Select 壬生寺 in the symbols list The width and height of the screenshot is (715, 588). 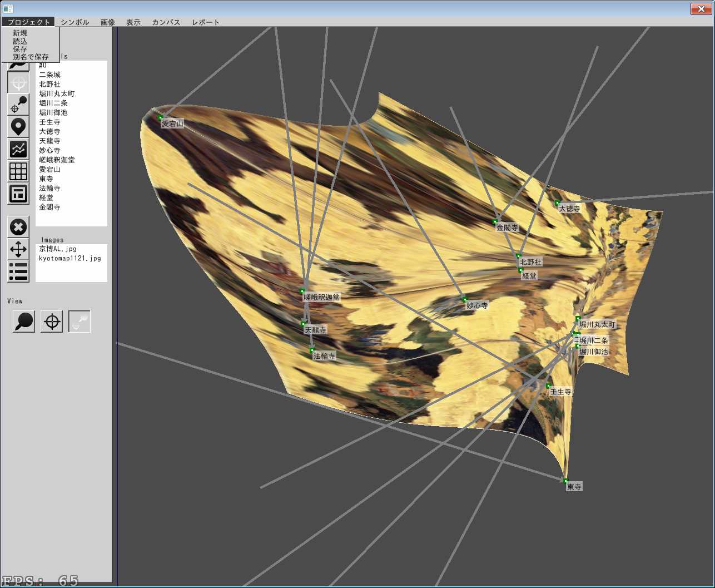tap(49, 122)
